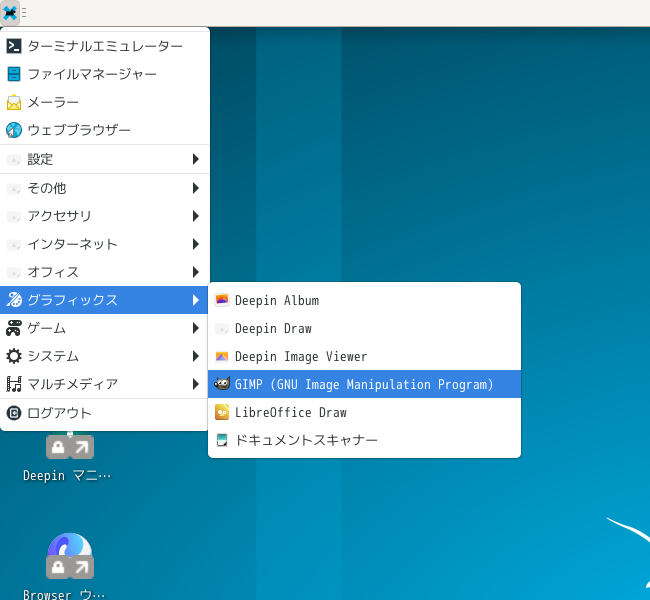
Task: Expand the 設定 submenu arrow
Action: pos(196,159)
